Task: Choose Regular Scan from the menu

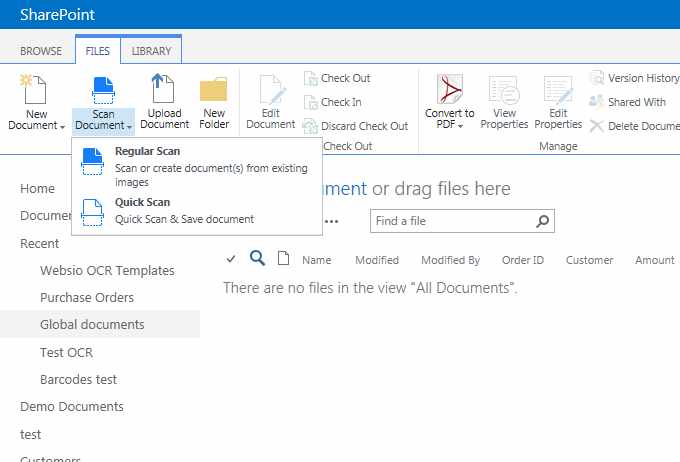Action: pos(147,151)
